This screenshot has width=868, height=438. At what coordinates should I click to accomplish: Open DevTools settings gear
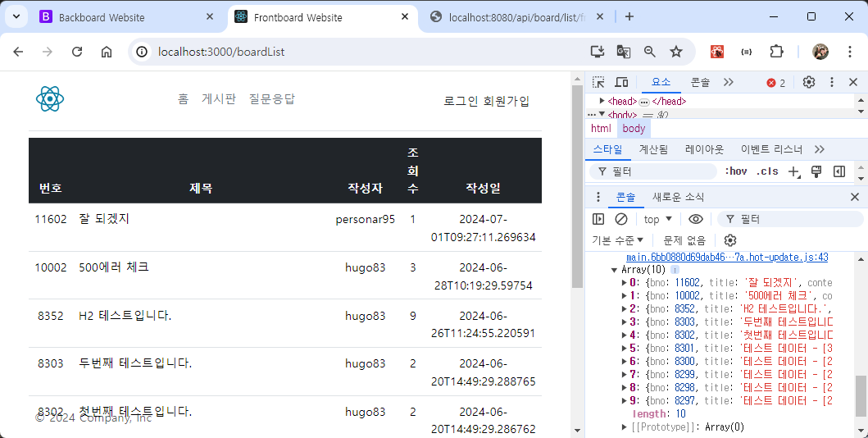tap(809, 82)
